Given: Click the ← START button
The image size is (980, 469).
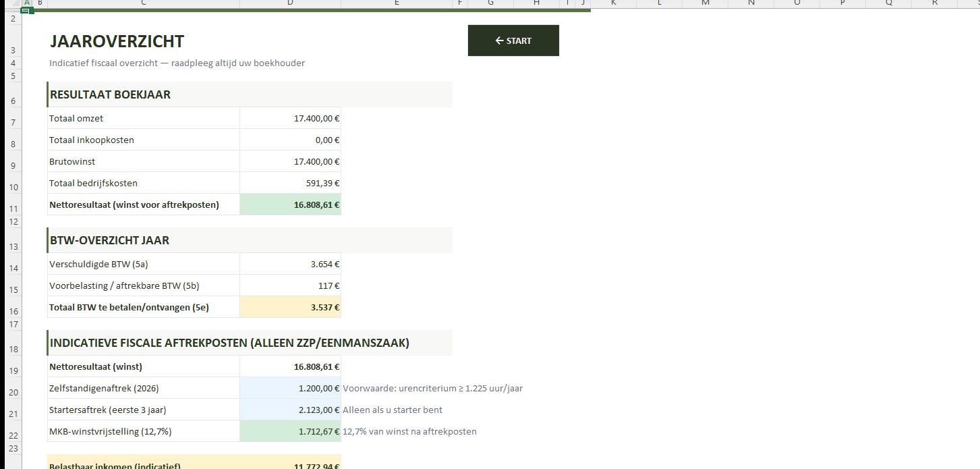Looking at the screenshot, I should pos(513,40).
